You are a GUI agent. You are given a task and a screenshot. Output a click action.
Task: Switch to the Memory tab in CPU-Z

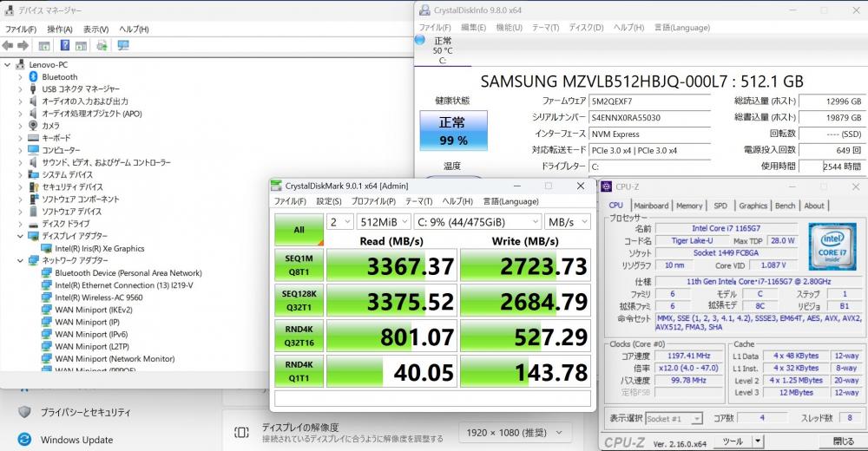point(689,206)
